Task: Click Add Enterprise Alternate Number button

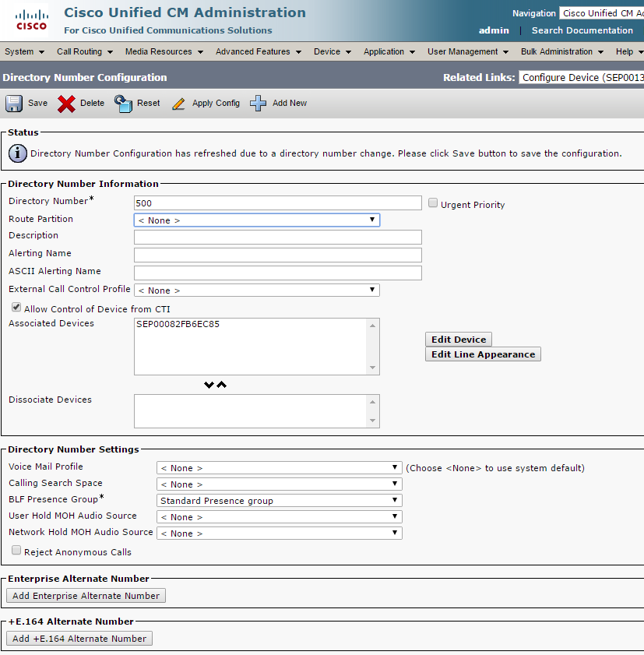Action: [86, 596]
